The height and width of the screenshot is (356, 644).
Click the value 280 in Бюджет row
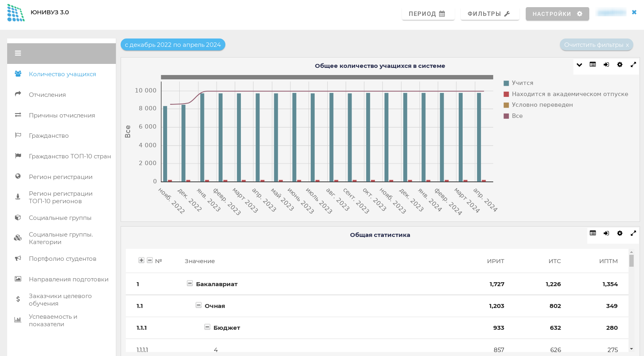612,328
